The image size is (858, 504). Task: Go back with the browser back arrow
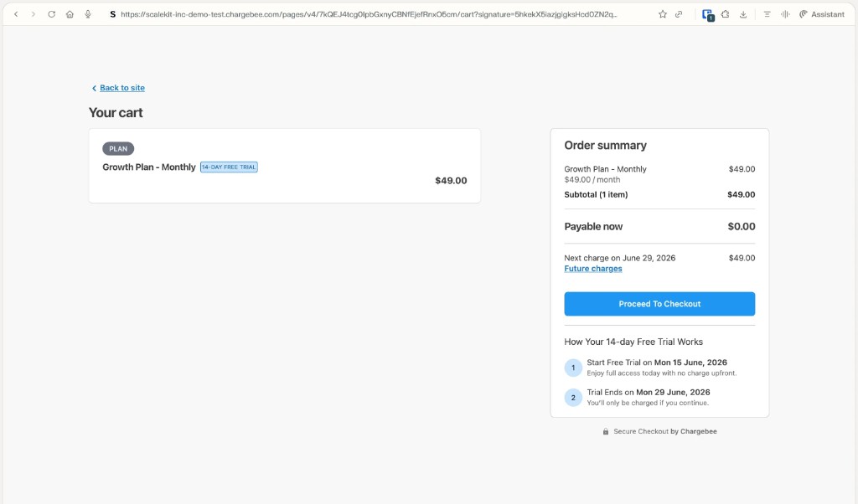pos(16,14)
